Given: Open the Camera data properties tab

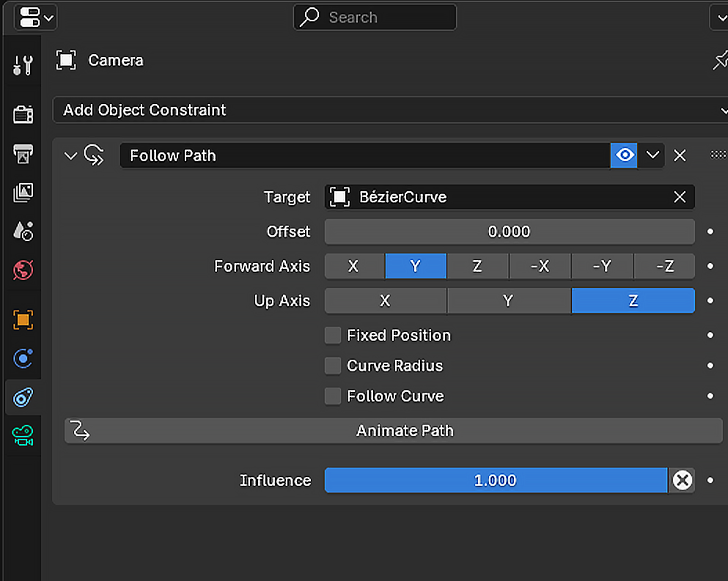Looking at the screenshot, I should (x=23, y=436).
